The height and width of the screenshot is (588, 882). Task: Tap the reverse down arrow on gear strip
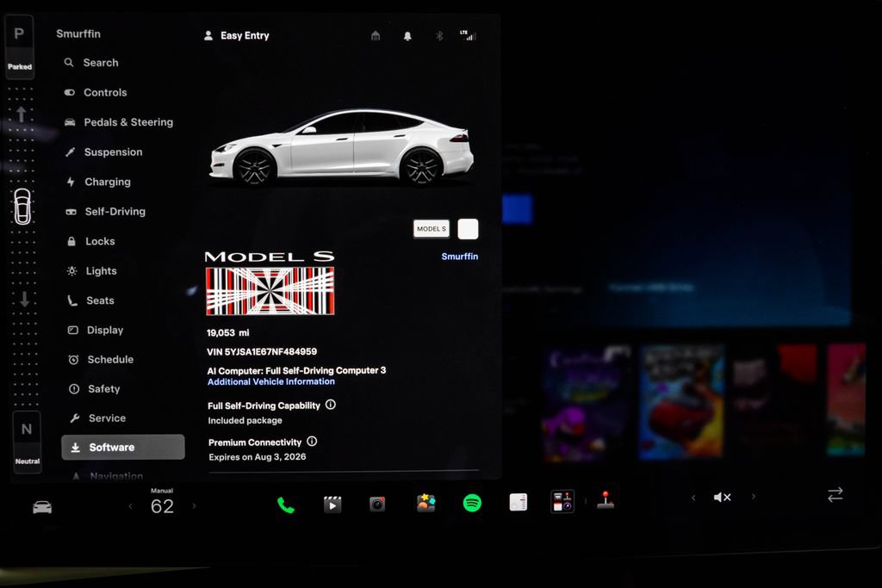(x=24, y=299)
